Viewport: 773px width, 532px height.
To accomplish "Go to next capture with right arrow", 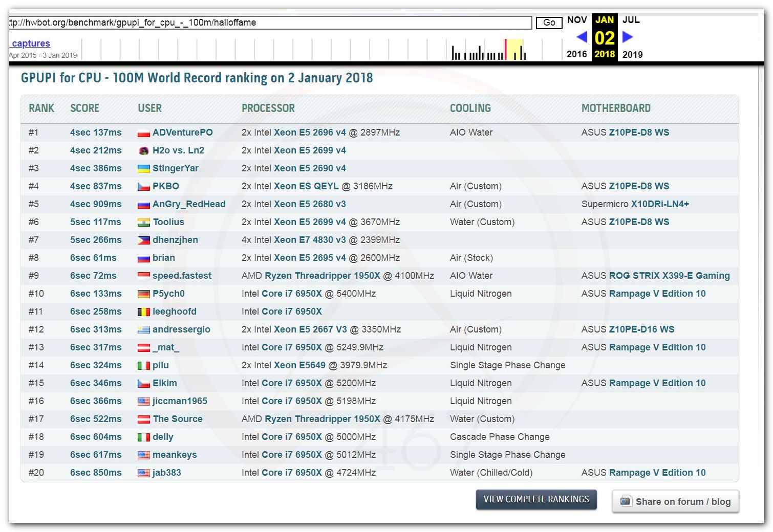I will [628, 37].
